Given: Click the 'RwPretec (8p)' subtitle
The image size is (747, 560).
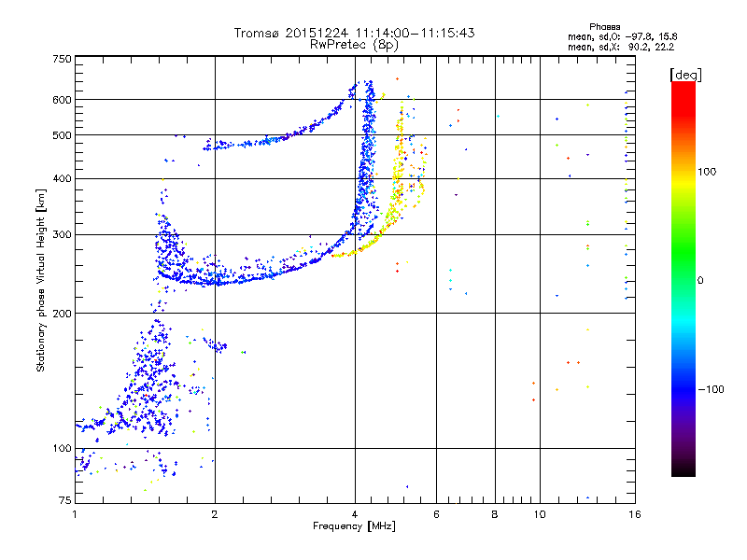Looking at the screenshot, I should pos(354,45).
